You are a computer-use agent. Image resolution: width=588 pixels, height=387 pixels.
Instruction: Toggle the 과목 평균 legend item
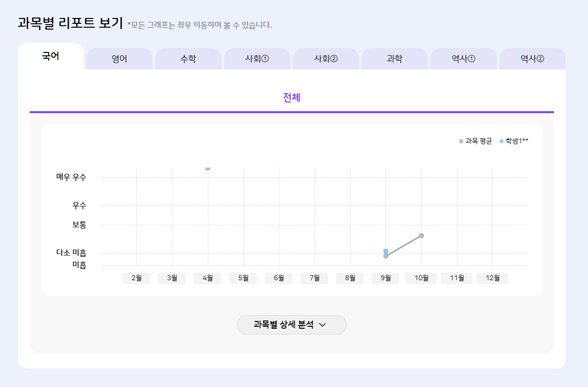click(475, 141)
